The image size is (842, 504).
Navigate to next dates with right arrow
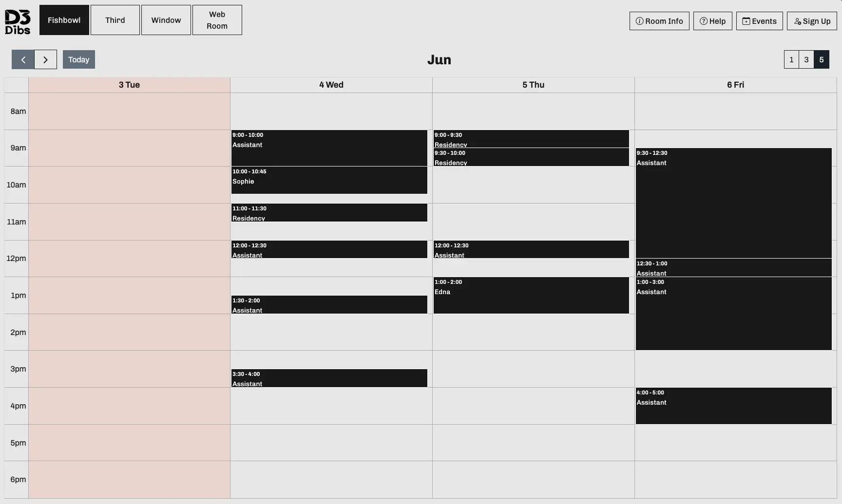pyautogui.click(x=46, y=59)
